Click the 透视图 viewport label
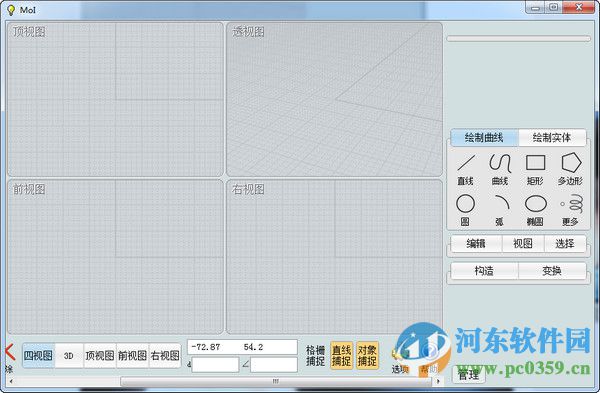The image size is (600, 393). 248,31
